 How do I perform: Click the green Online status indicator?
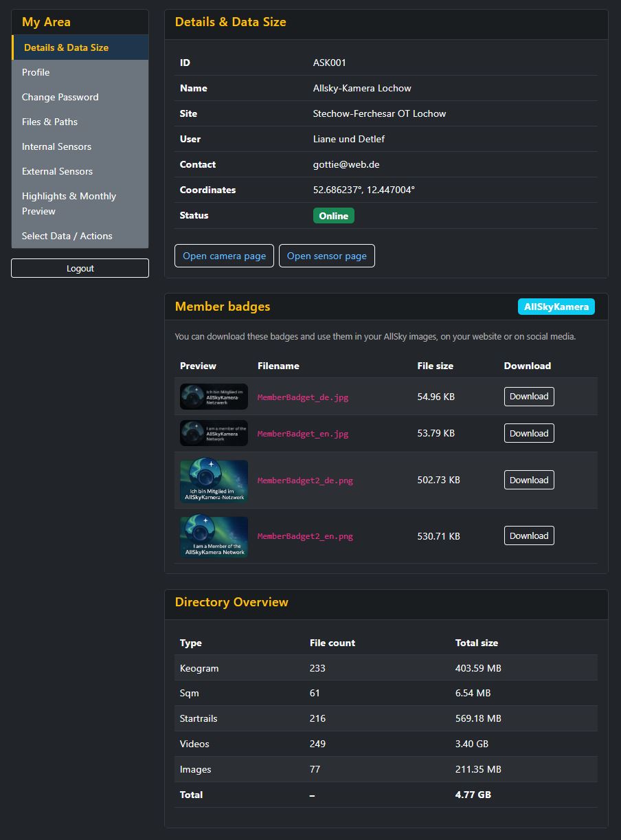tap(334, 215)
